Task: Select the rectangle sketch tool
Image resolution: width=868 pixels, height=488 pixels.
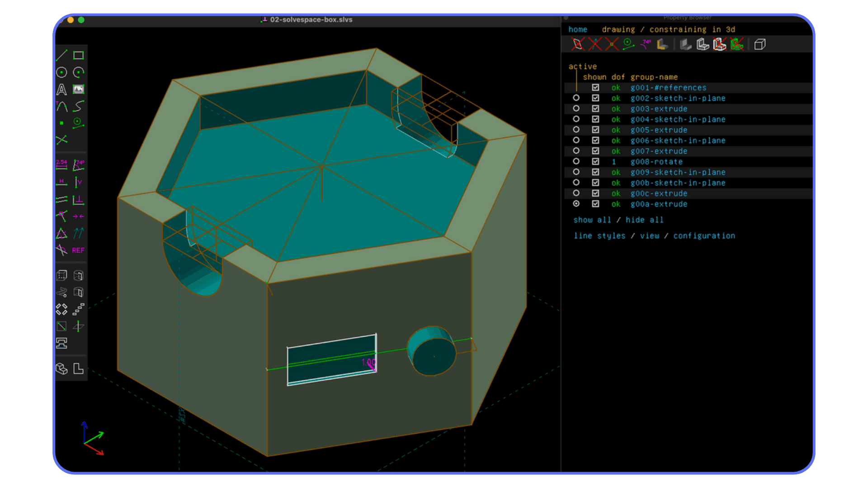Action: (x=79, y=54)
